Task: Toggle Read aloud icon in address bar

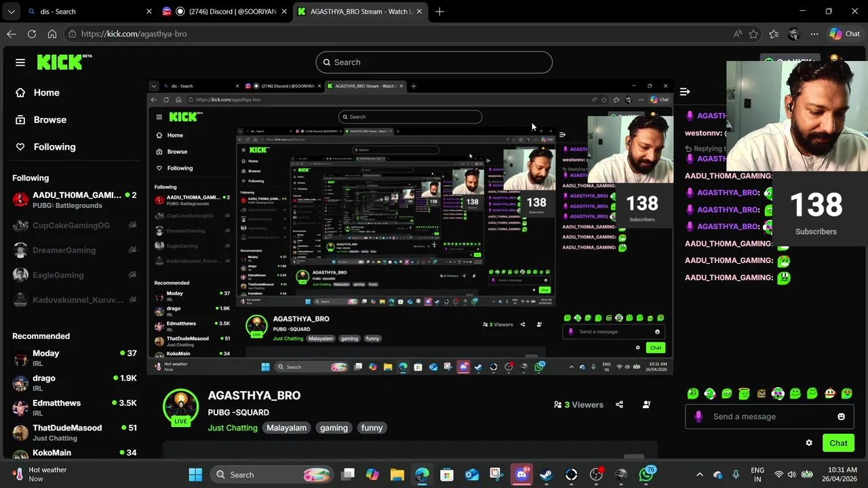Action: pos(738,34)
